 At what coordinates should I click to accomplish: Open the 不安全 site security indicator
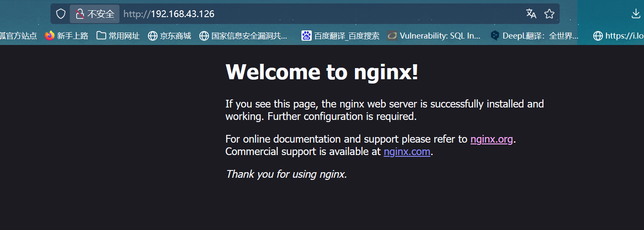pos(95,14)
